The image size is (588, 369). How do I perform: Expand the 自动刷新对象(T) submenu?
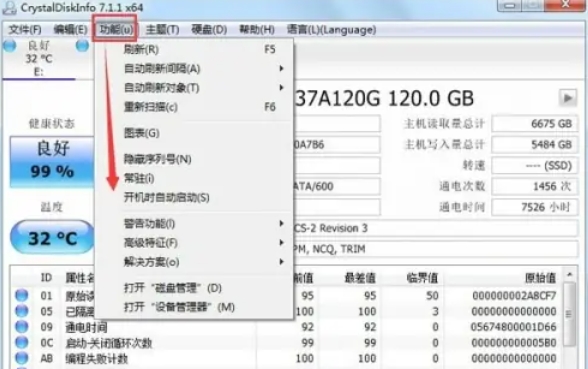[194, 88]
